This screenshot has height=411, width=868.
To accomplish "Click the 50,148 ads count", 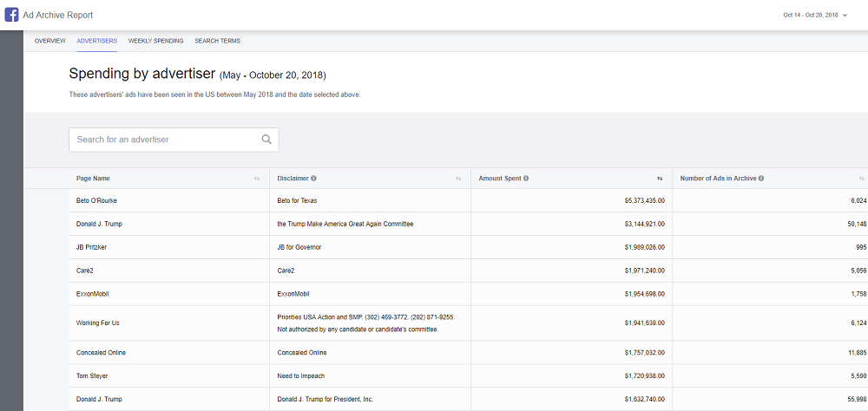I will (858, 224).
